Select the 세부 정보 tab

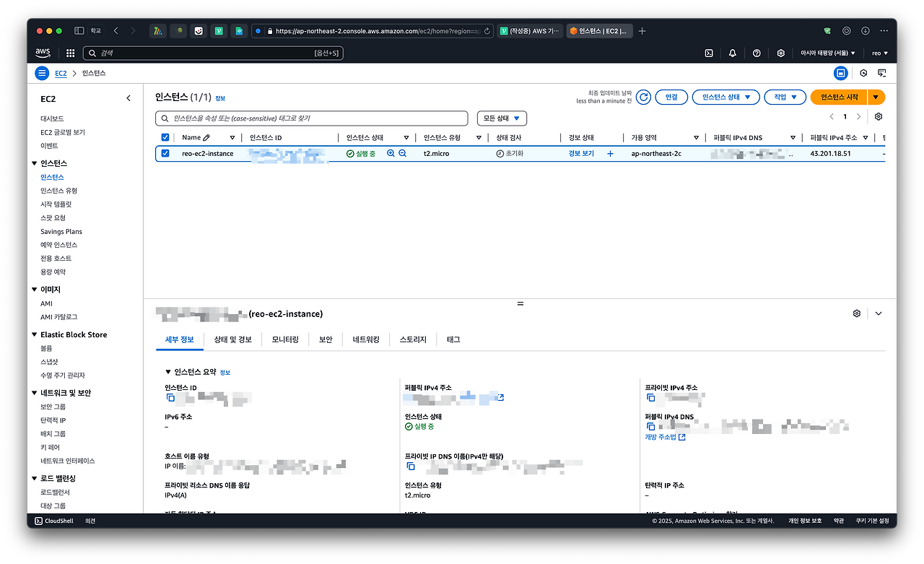(x=180, y=339)
